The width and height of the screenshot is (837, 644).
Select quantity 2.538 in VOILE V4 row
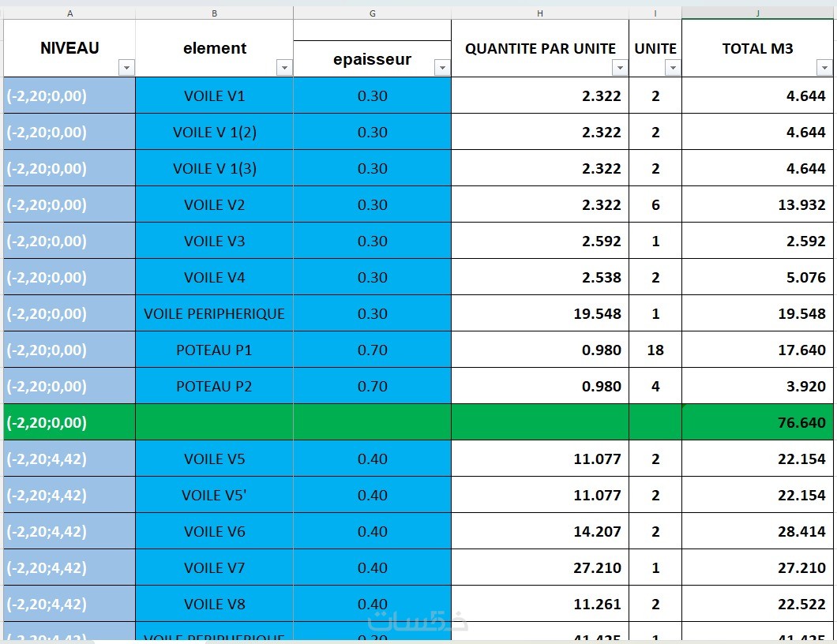(539, 277)
